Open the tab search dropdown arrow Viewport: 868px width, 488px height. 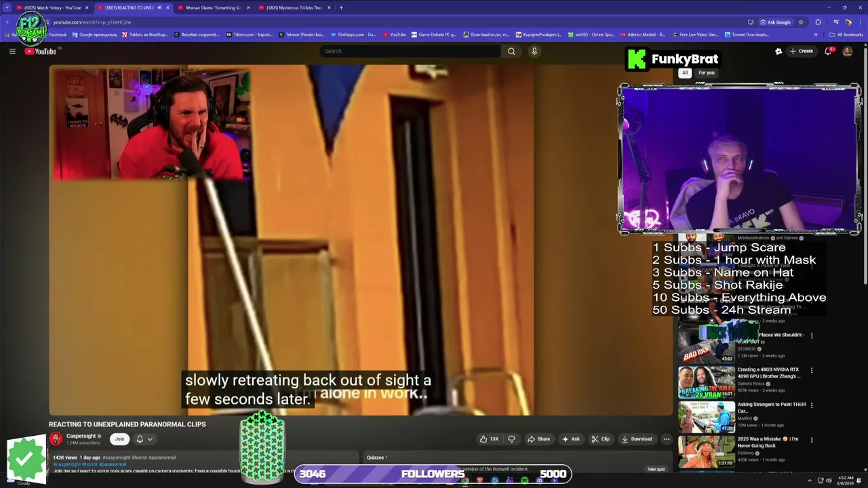[x=7, y=7]
